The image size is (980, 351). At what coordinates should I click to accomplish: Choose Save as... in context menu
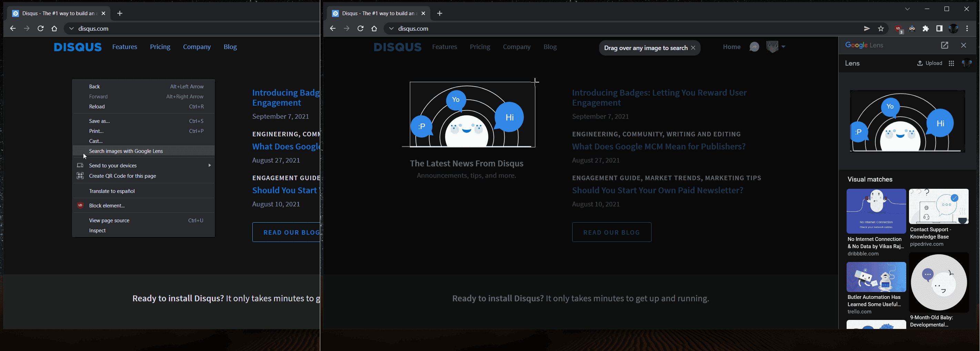[143, 121]
